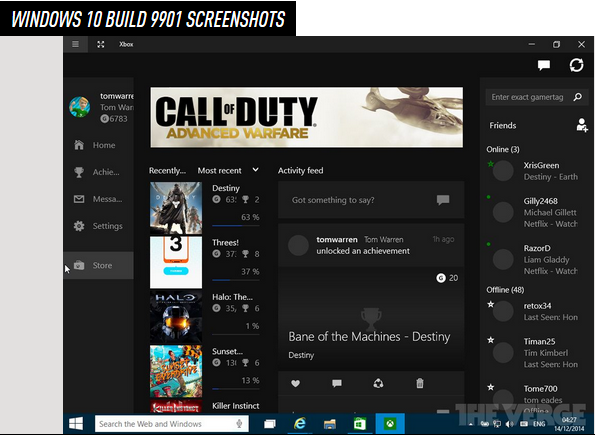Click the Online (3) header

tap(503, 149)
